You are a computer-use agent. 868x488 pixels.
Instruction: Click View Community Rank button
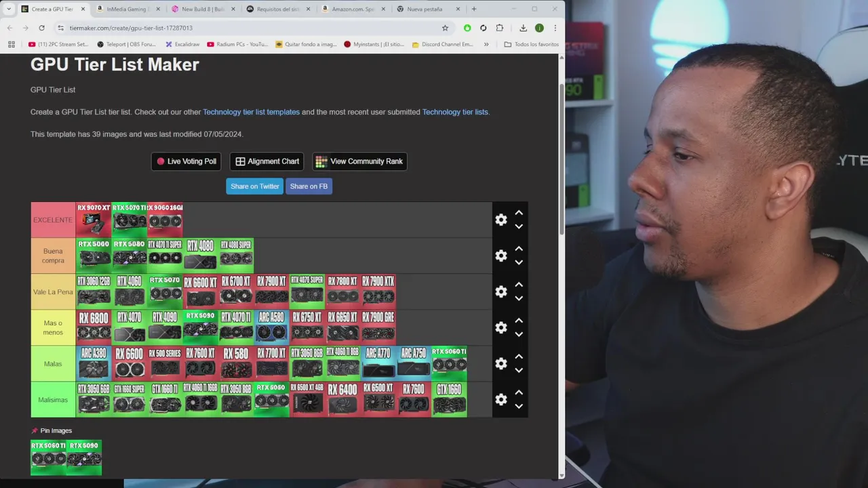(x=359, y=161)
